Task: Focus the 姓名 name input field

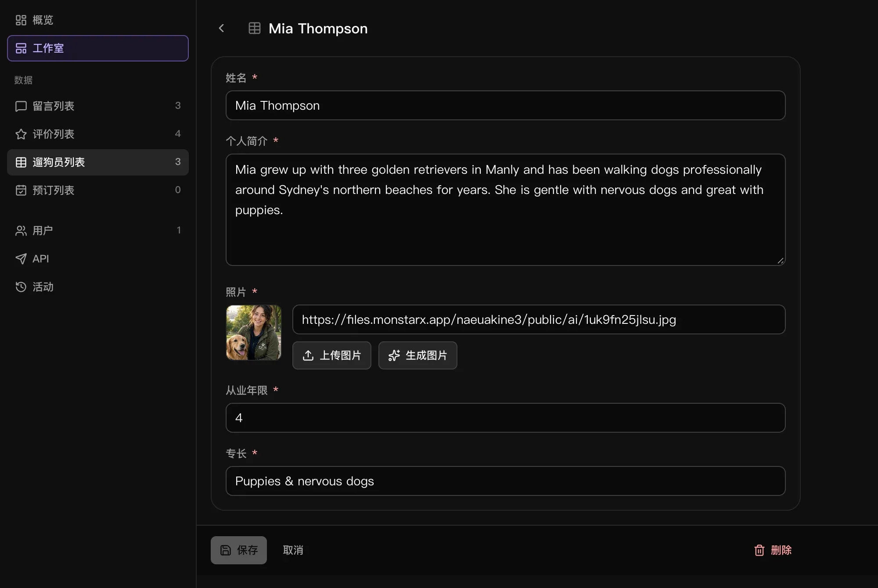Action: [x=505, y=105]
